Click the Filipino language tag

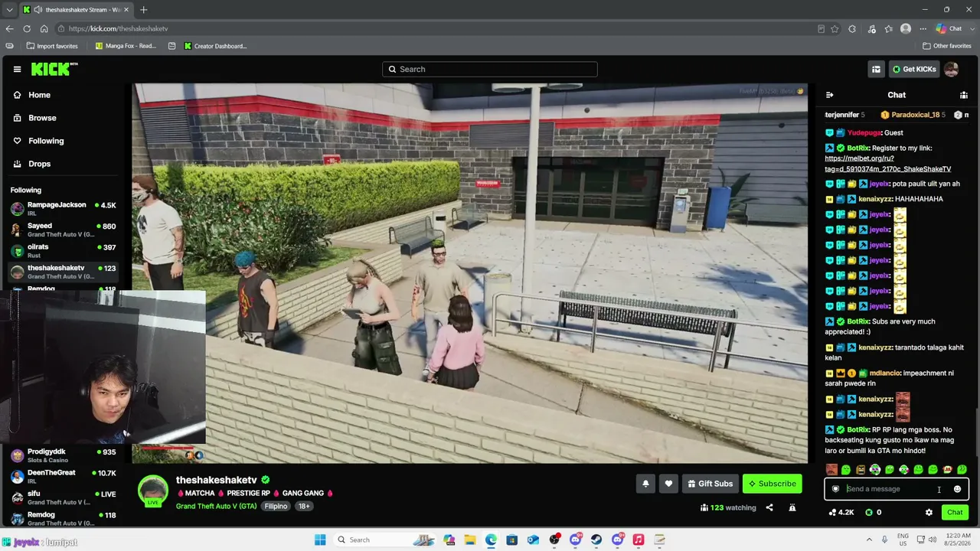click(x=276, y=507)
